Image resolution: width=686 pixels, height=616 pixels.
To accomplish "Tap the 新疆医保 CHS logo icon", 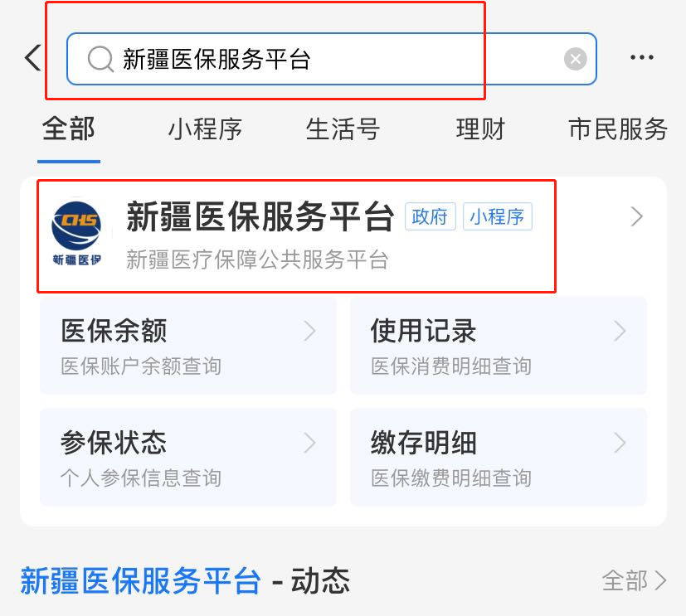I will [x=77, y=233].
